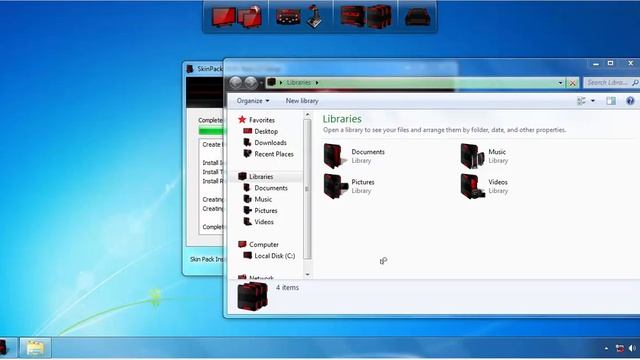The image size is (640, 360).
Task: Open the view options dropdown arrow
Action: click(593, 101)
